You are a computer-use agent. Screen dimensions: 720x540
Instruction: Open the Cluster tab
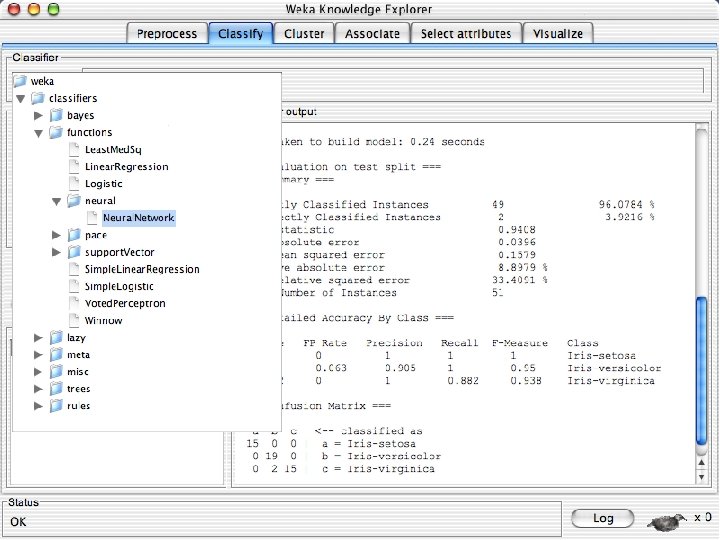(x=304, y=34)
